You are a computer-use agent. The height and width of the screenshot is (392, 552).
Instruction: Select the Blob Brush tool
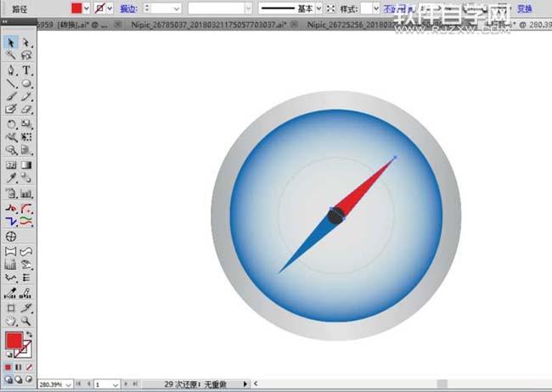coord(10,109)
